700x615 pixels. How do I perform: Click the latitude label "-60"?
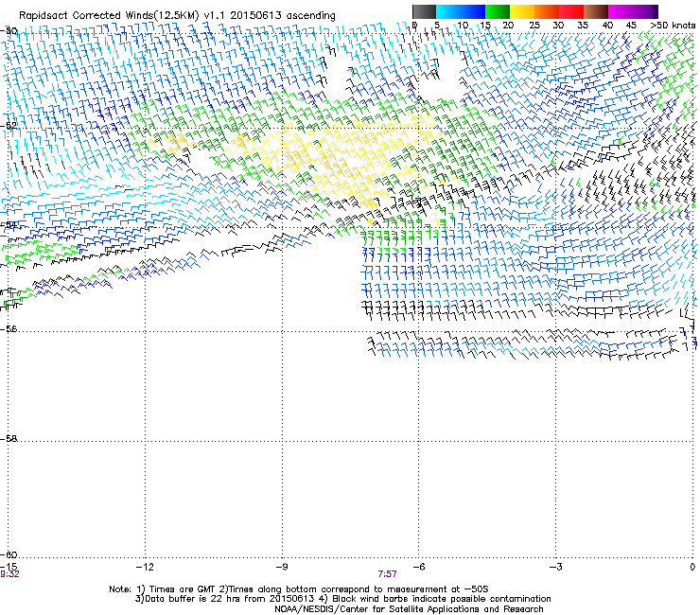(9, 554)
